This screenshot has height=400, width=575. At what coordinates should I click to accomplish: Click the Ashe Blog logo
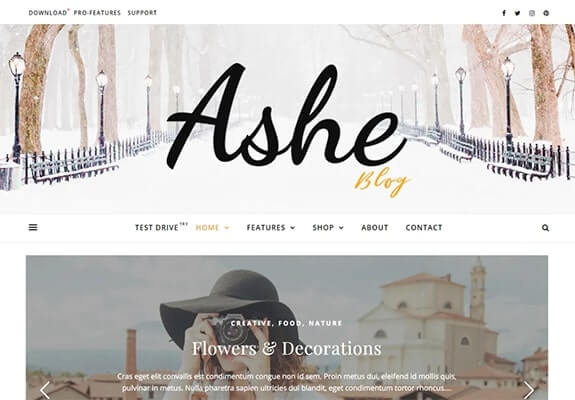point(287,128)
